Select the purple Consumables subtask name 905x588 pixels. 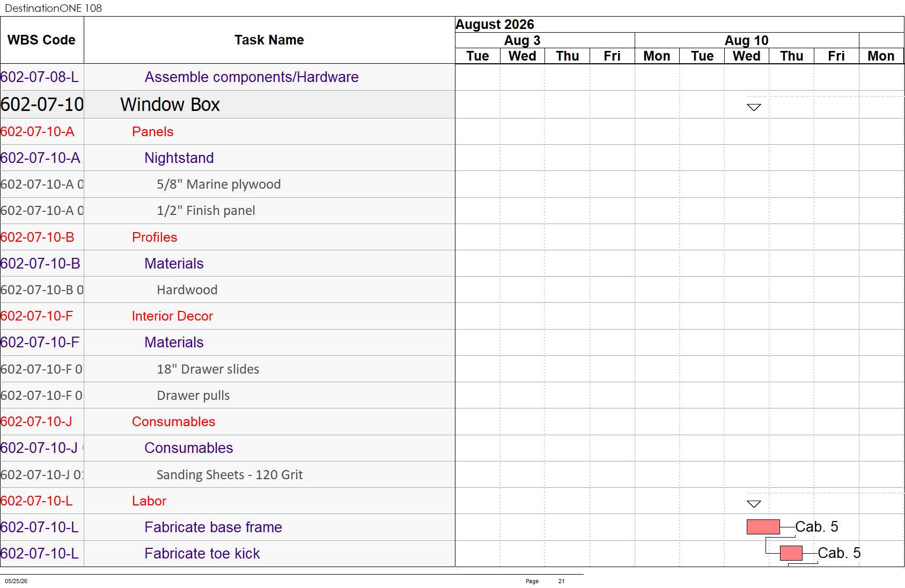(x=189, y=448)
